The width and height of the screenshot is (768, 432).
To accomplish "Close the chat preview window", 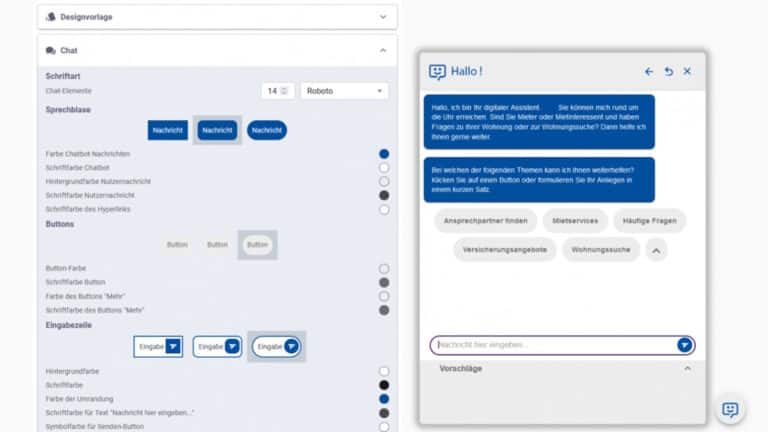I will [687, 72].
